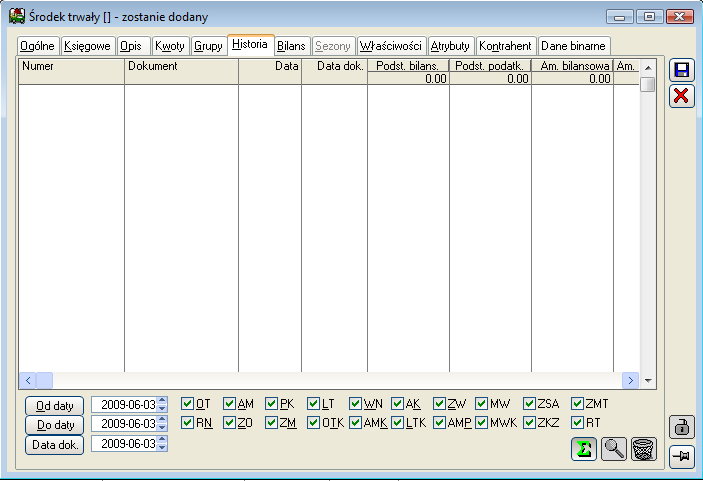
Task: Open the Grupy tab
Action: pyautogui.click(x=208, y=46)
